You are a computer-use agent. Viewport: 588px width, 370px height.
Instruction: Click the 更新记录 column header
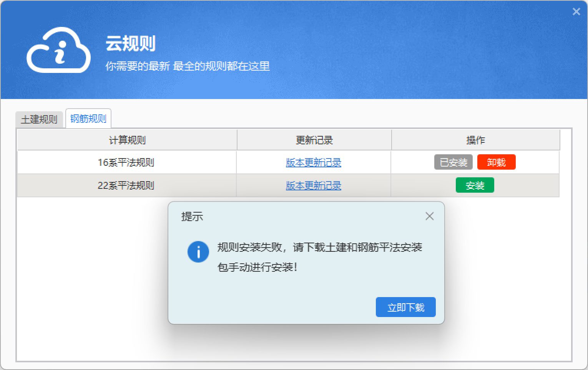tap(314, 140)
